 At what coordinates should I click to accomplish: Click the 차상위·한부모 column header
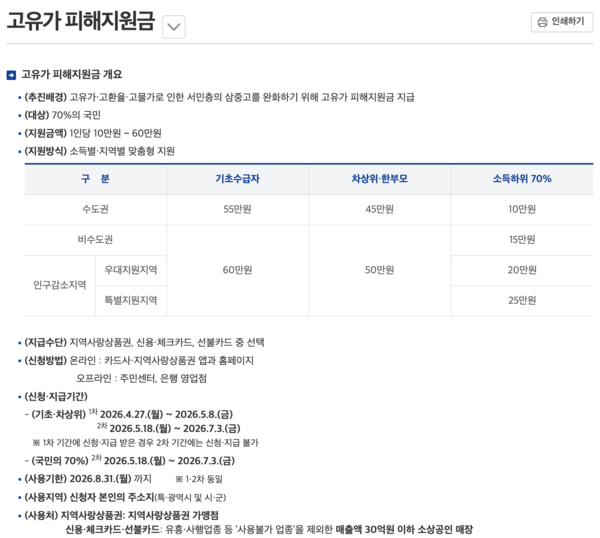click(380, 179)
